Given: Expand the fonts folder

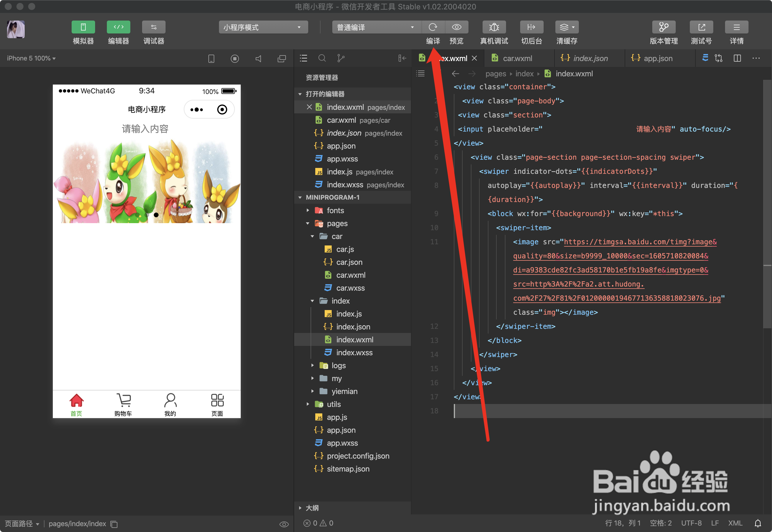Looking at the screenshot, I should pyautogui.click(x=308, y=210).
